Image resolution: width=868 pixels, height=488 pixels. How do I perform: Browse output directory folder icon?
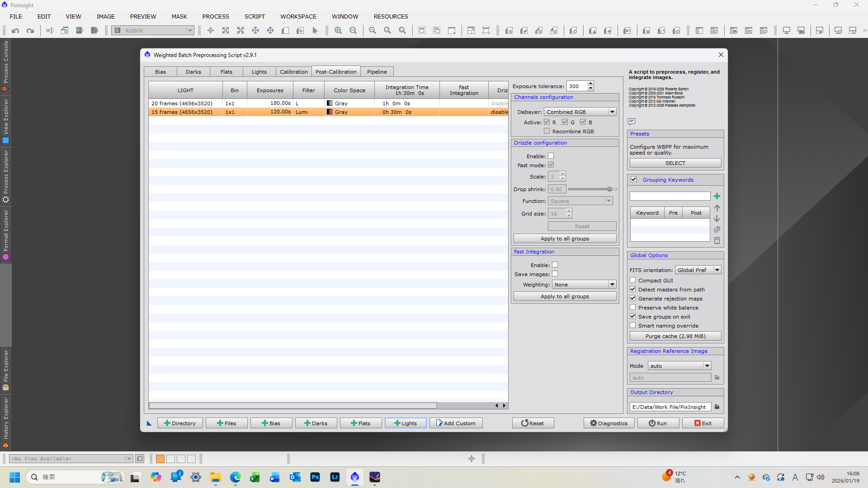(717, 407)
